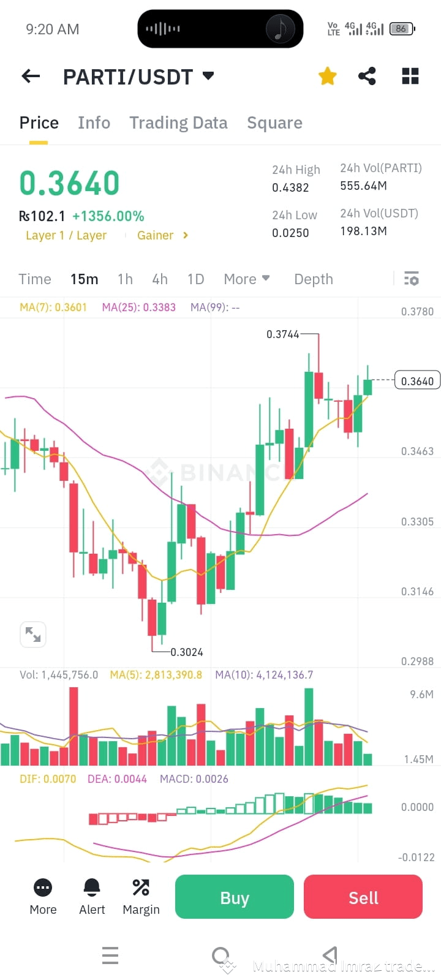
Task: Open the Square tab
Action: click(x=274, y=123)
